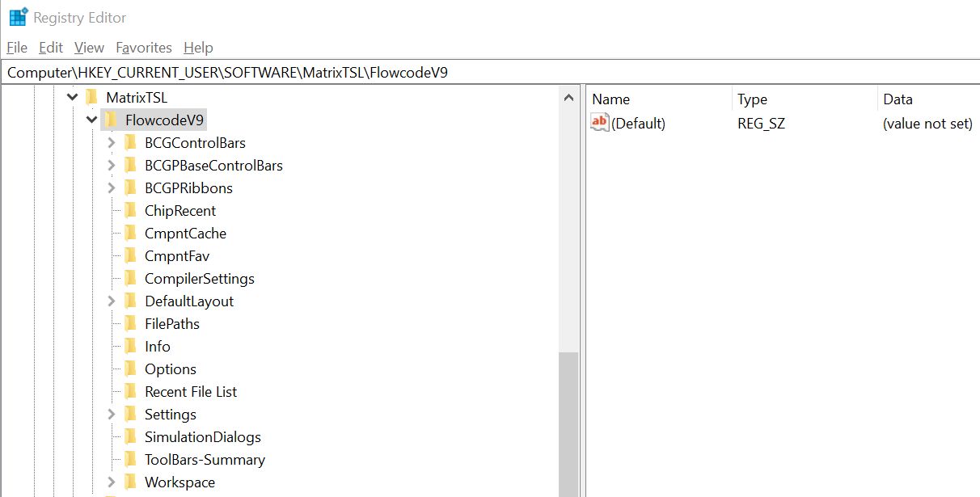Open the Favorites menu
Viewport: 980px width, 497px height.
pyautogui.click(x=144, y=48)
